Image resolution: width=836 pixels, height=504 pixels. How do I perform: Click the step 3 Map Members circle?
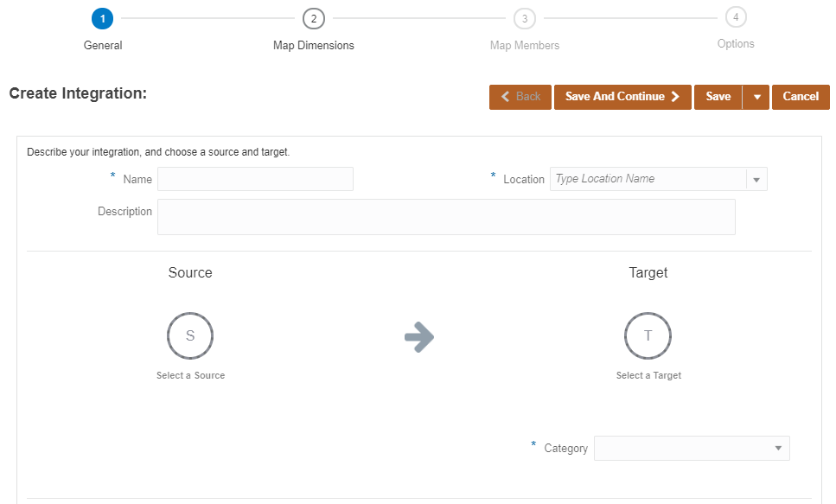coord(524,17)
